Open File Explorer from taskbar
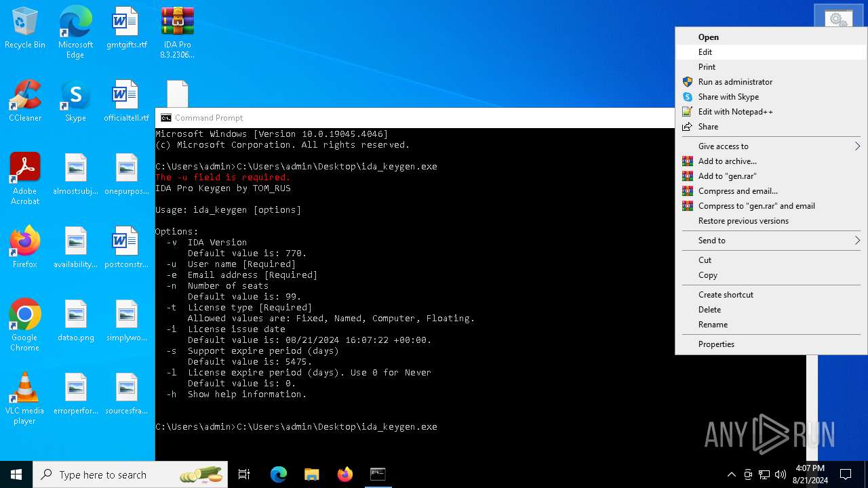Viewport: 868px width, 488px height. click(311, 474)
